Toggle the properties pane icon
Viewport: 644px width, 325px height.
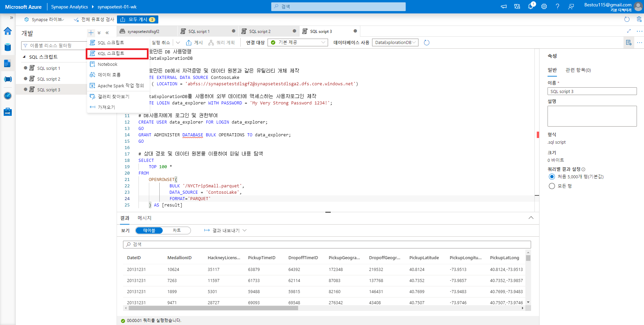click(629, 43)
